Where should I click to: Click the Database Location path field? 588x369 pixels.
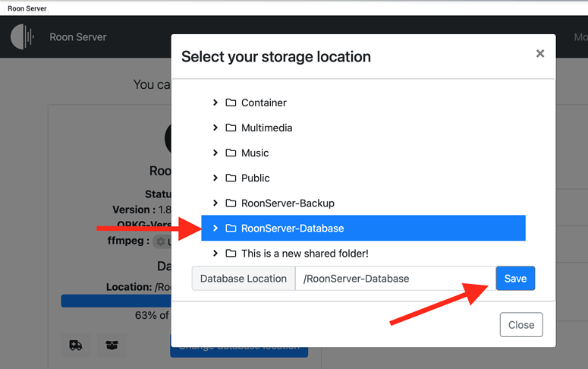395,279
